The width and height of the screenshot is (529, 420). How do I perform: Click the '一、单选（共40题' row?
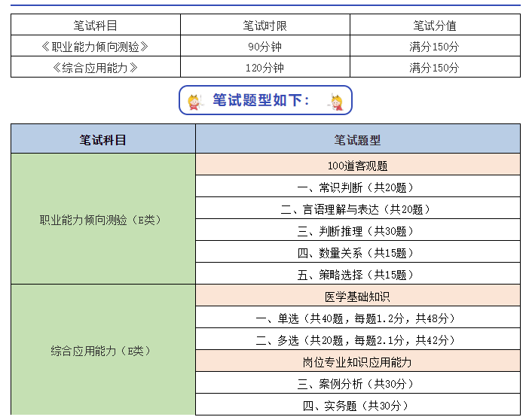pos(358,318)
